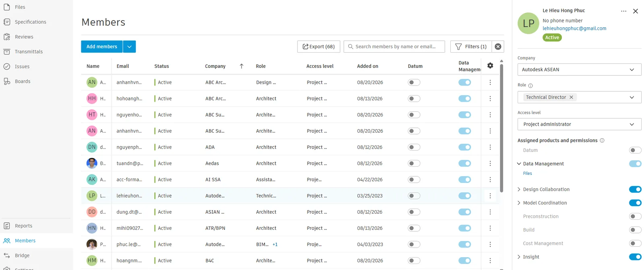Click the Transmittals icon in sidebar
Image resolution: width=644 pixels, height=270 pixels.
tap(7, 51)
